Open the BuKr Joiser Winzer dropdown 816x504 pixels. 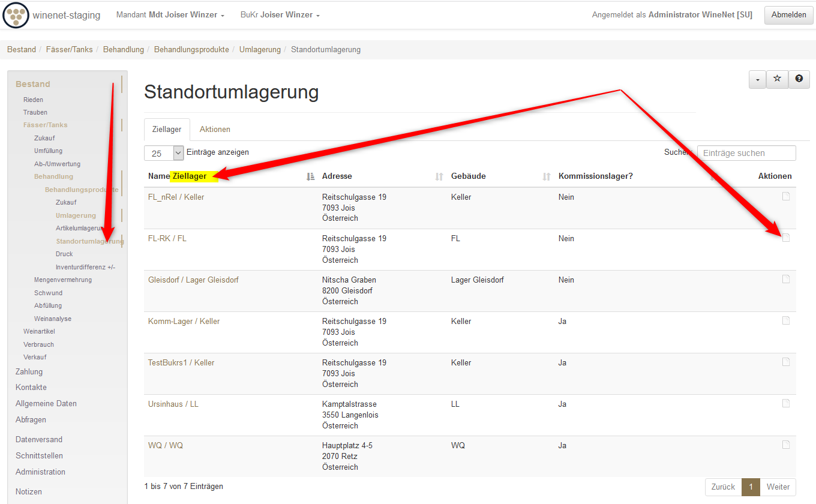tap(280, 15)
